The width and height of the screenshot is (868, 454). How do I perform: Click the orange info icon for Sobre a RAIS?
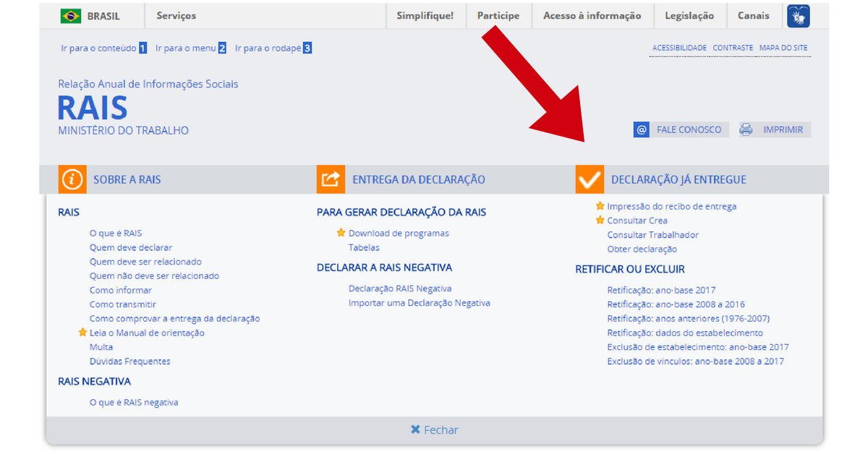[x=72, y=179]
